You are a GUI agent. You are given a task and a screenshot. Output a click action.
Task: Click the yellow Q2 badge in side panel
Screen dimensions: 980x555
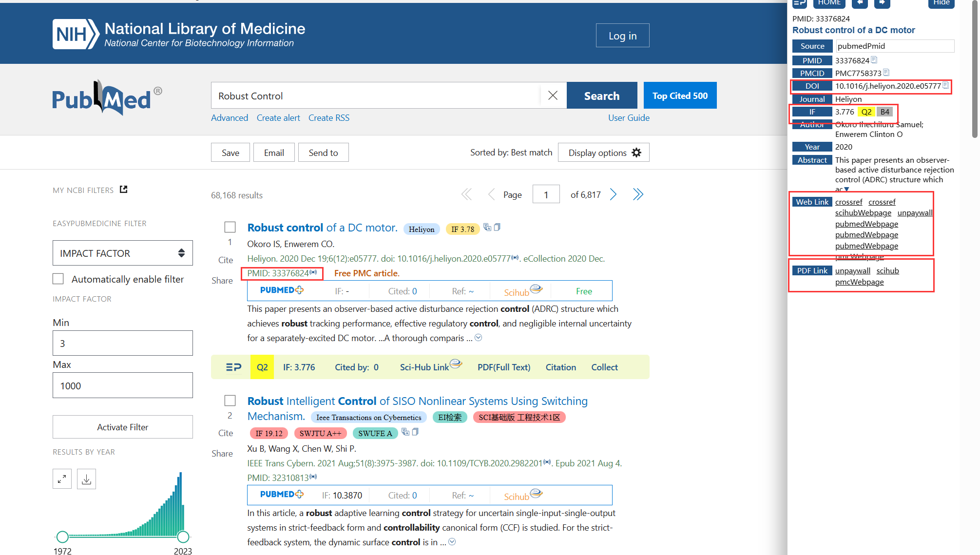[x=866, y=112]
